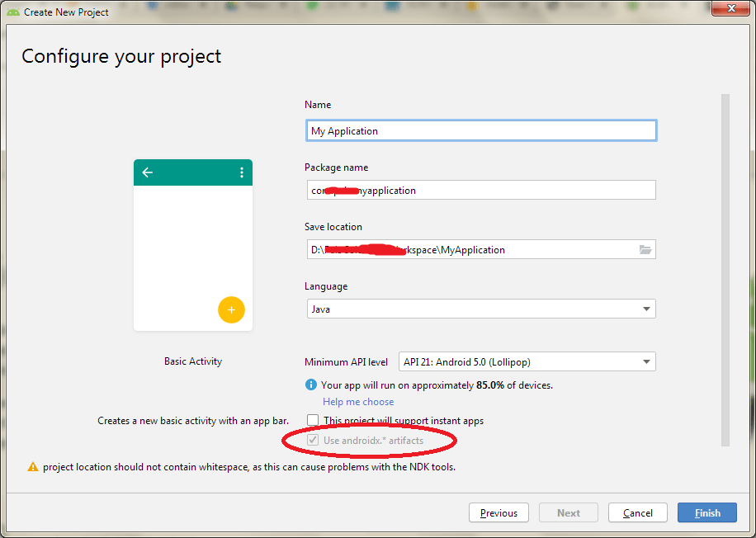756x538 pixels.
Task: Click the yellow floating action button in preview
Action: click(231, 310)
